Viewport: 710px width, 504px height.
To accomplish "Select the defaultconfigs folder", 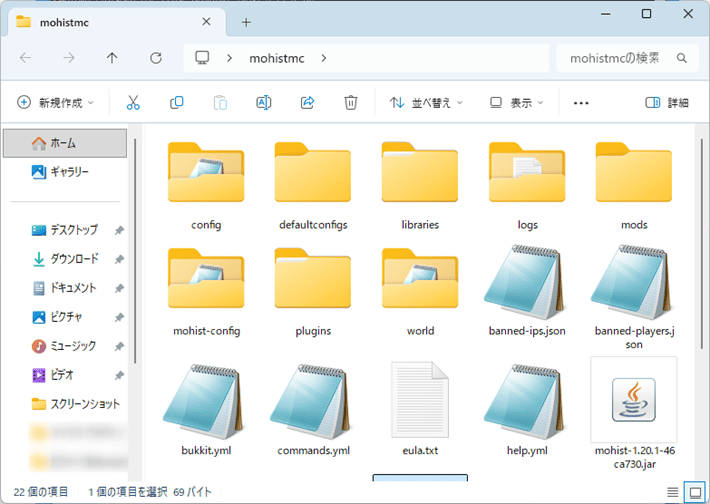I will tap(313, 186).
